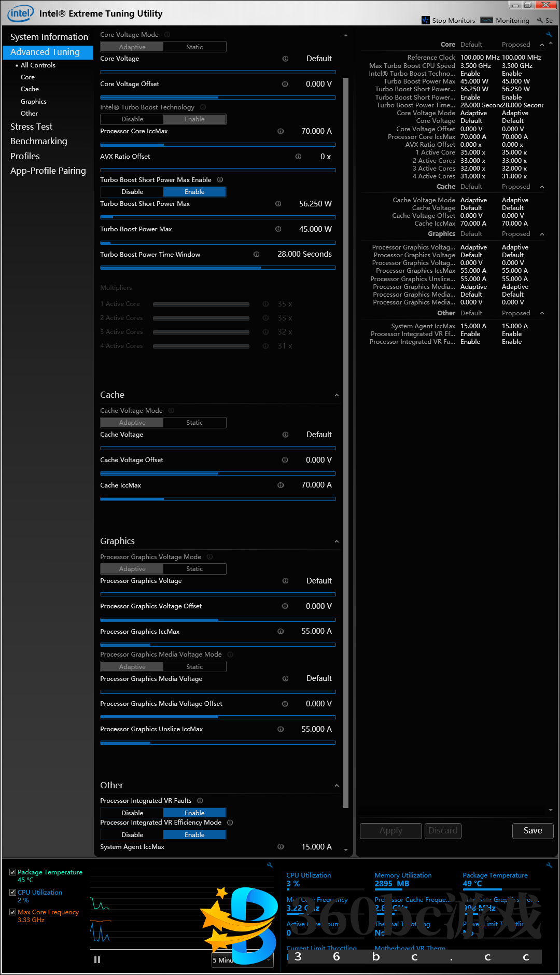Image resolution: width=560 pixels, height=975 pixels.
Task: Click the Save button
Action: (533, 830)
